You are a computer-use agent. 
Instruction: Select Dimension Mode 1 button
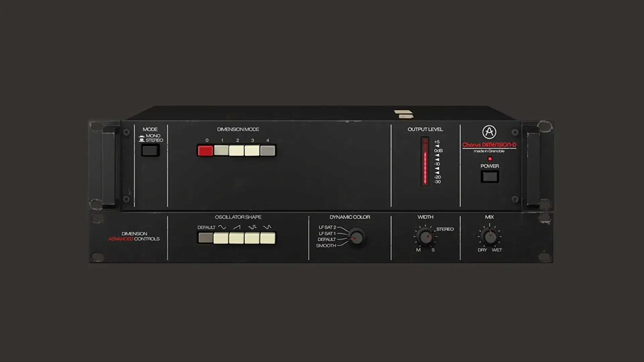tap(221, 150)
